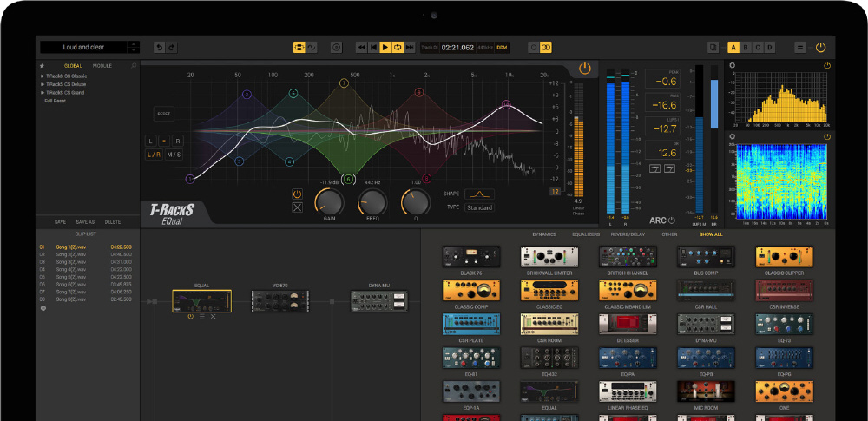Click the Gain knob of the EQ band

(x=328, y=202)
